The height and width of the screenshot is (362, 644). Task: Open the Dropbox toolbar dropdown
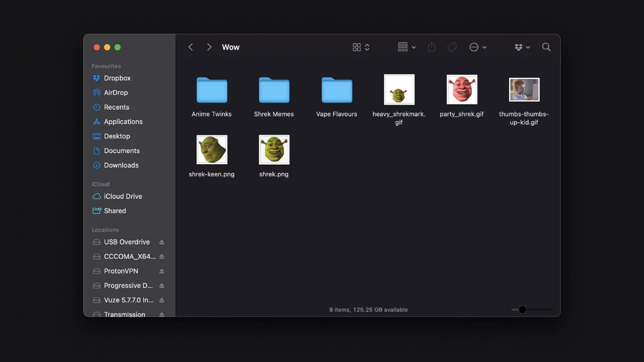[522, 47]
